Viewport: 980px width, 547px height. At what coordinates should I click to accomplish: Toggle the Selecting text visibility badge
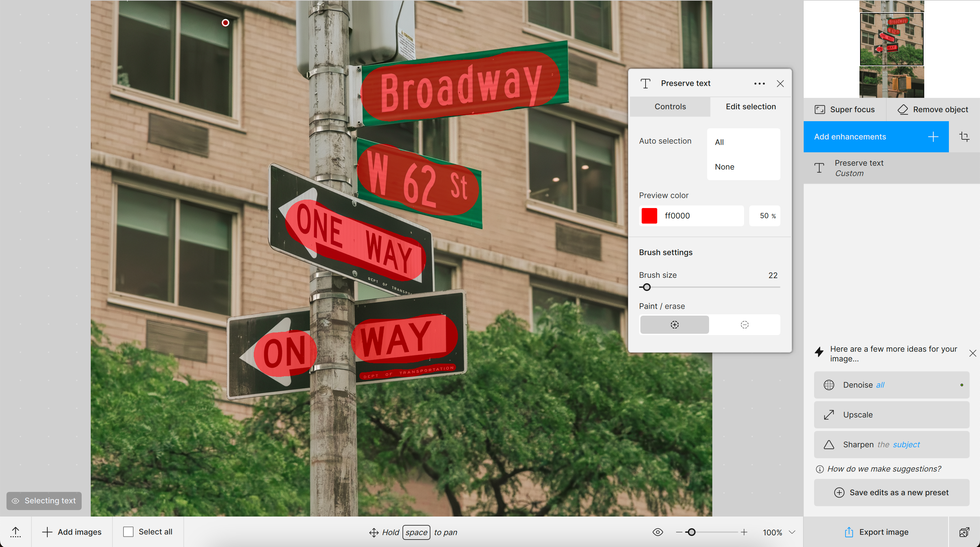pyautogui.click(x=44, y=501)
